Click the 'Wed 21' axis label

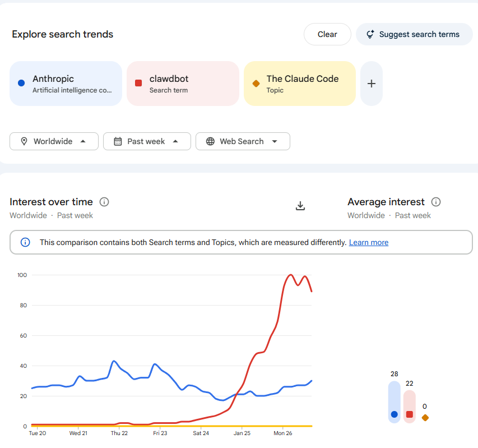click(x=78, y=433)
